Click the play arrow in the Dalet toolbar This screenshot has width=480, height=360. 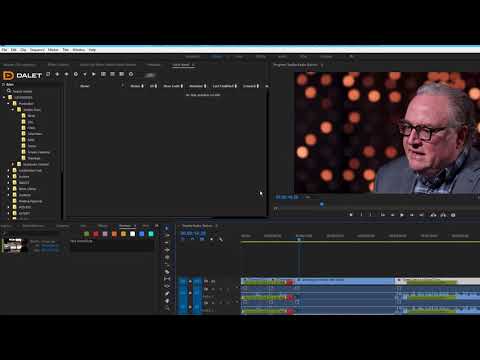coord(94,74)
